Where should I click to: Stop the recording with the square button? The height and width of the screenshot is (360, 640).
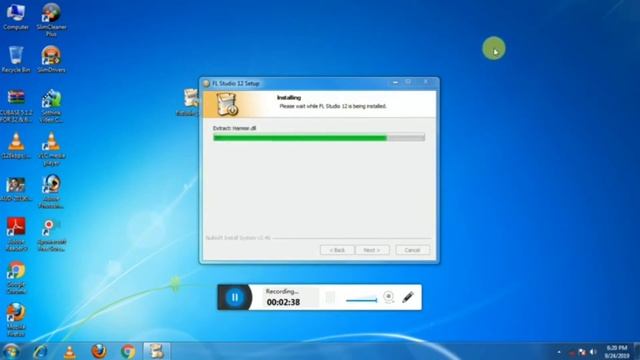330,297
